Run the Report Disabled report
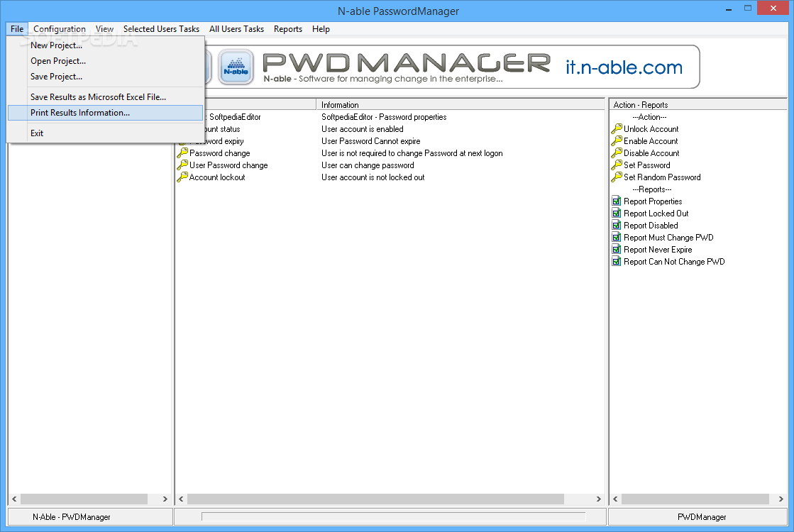Screen dimensions: 794x532 [x=651, y=226]
